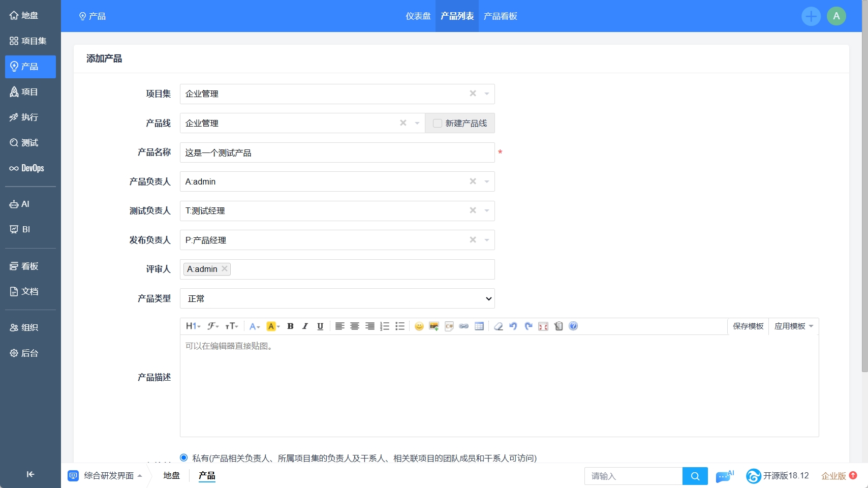Check the 新建产品线 checkbox
Screen dimensions: 868x488
click(437, 124)
